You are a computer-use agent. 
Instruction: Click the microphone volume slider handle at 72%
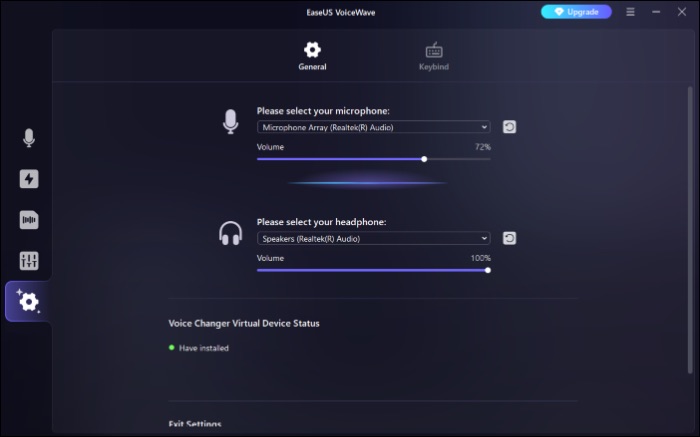click(424, 159)
